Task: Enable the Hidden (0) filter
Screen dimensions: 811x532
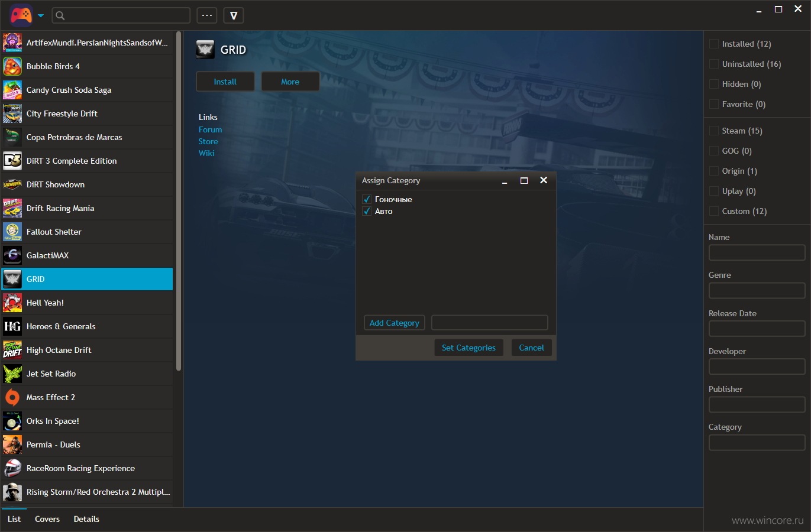Action: 714,84
